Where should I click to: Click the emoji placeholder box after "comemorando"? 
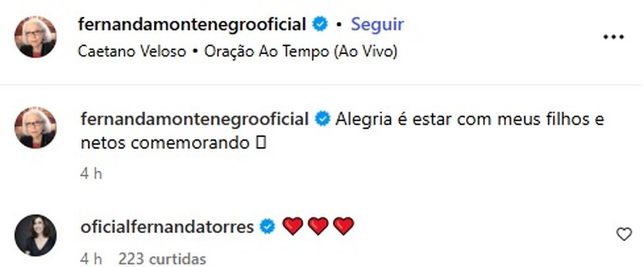[262, 143]
